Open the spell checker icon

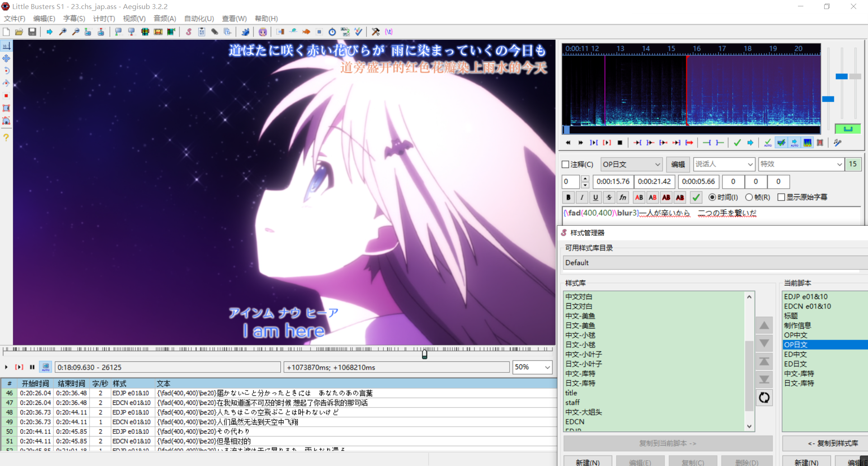click(358, 32)
